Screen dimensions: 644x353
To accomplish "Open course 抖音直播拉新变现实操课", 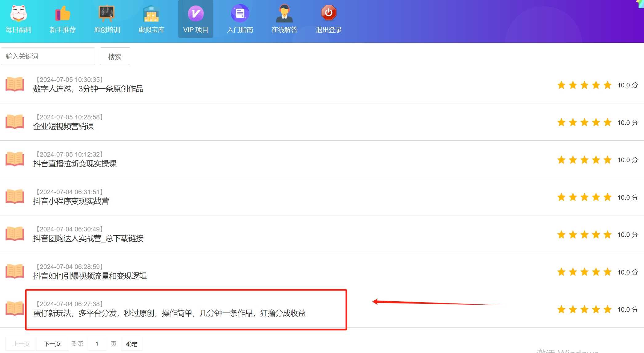I will coord(75,164).
